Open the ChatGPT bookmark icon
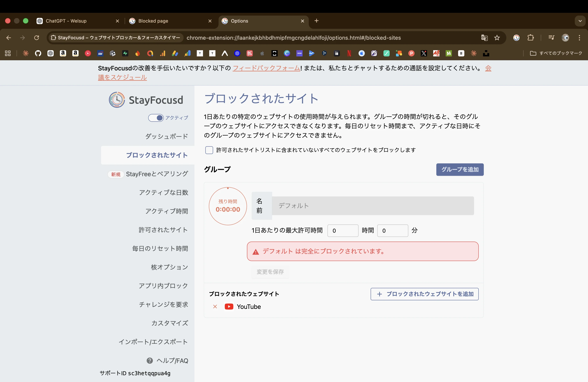Screen dimensions: 588x382 [51, 53]
